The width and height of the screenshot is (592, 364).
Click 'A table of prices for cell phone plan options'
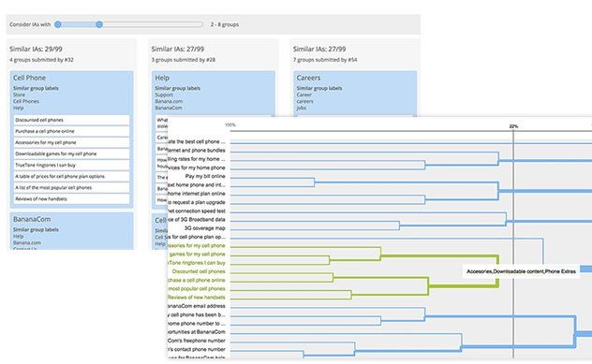coord(72,177)
